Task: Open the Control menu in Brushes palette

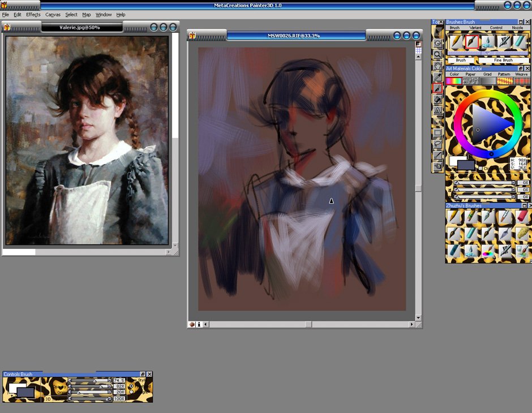Action: coord(496,28)
